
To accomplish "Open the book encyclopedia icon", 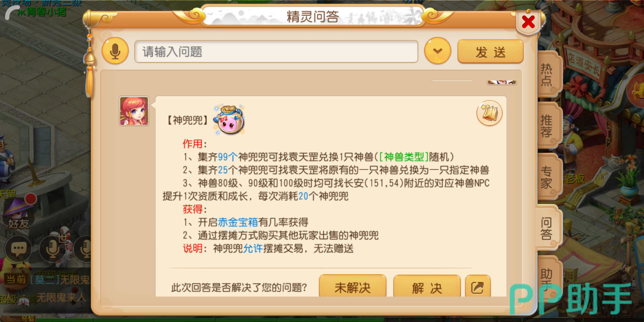I will click(489, 113).
